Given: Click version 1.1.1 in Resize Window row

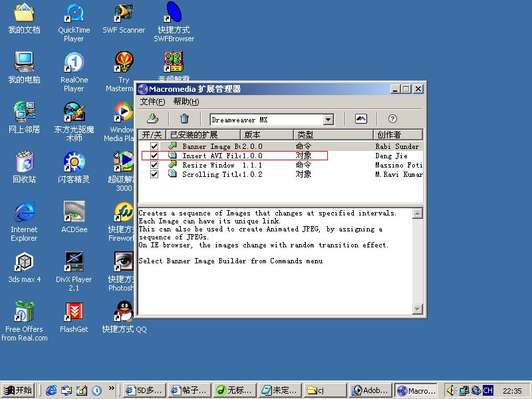Looking at the screenshot, I should point(252,165).
